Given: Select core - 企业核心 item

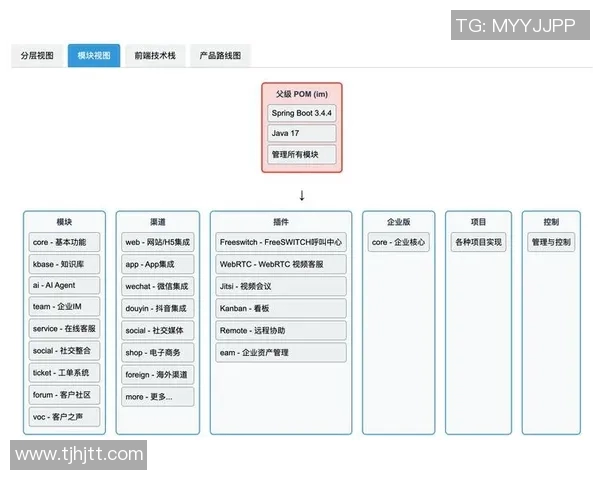Looking at the screenshot, I should (x=399, y=242).
